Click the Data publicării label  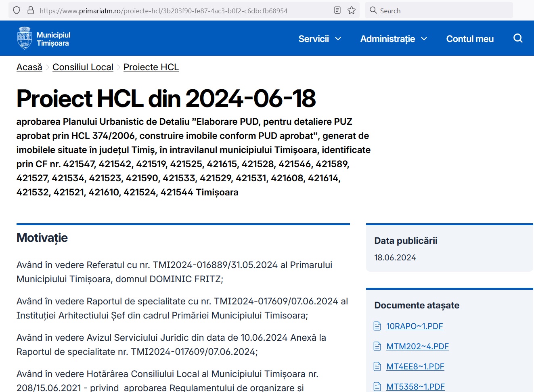pyautogui.click(x=406, y=241)
